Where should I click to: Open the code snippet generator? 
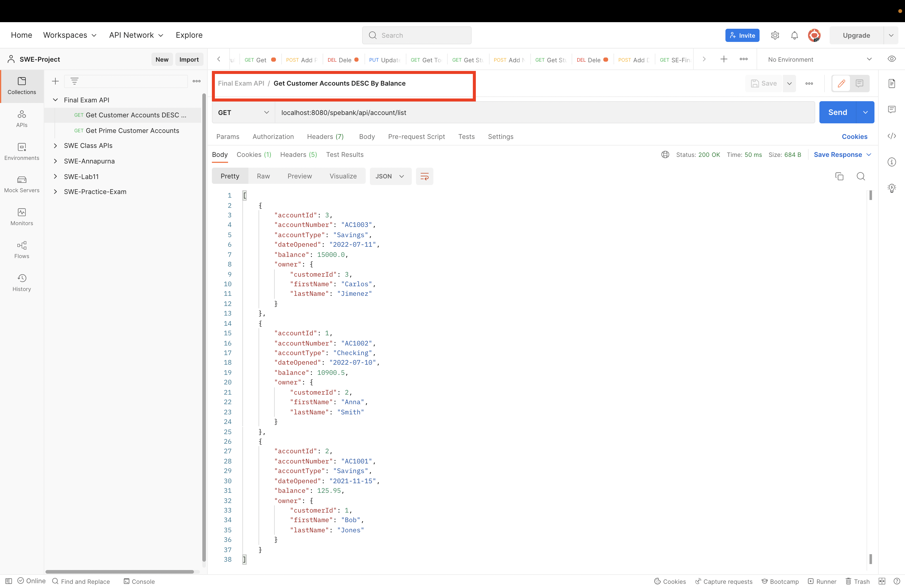[892, 136]
